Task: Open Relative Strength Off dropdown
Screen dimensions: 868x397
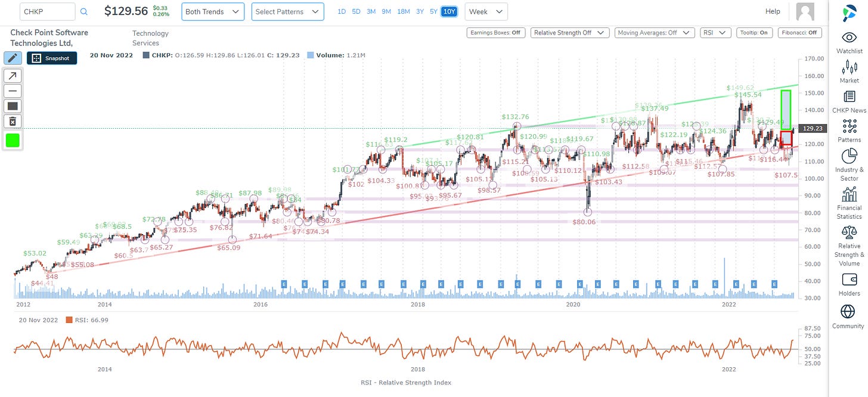Action: coord(570,33)
